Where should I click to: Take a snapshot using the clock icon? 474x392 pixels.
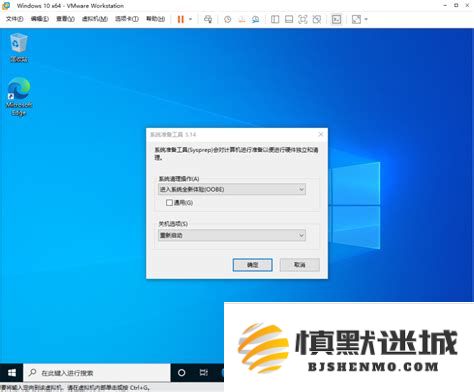[x=228, y=19]
